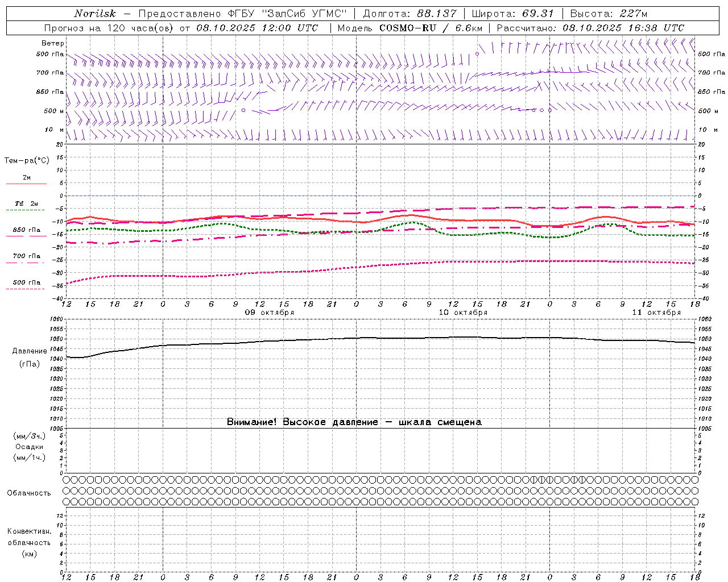The height and width of the screenshot is (582, 728).
Task: Click the Прогноз на 120 часа(ов) text
Action: [109, 28]
